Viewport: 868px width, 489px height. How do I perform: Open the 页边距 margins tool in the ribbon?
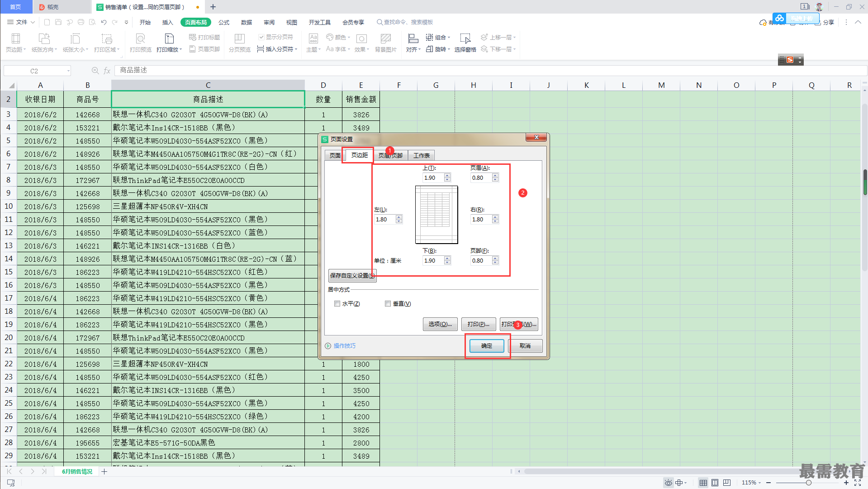point(16,43)
